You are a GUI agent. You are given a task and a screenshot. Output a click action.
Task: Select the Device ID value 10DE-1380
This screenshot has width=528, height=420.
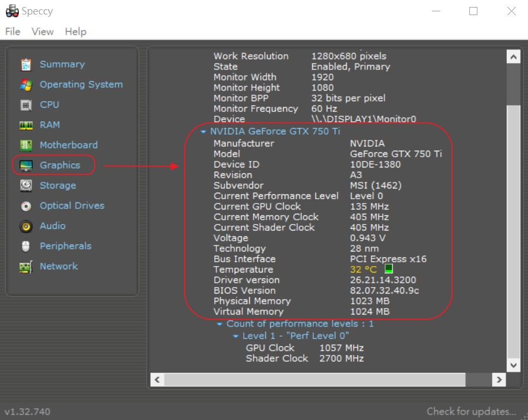tap(375, 164)
